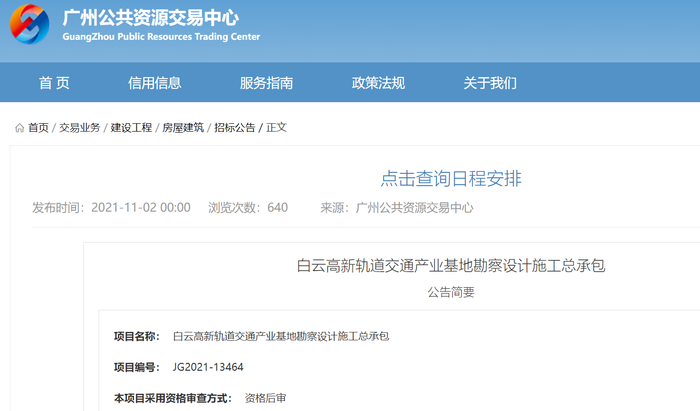Click the site title 广州公共资源交易中心 in the header
Image resolution: width=700 pixels, height=411 pixels.
coord(150,18)
